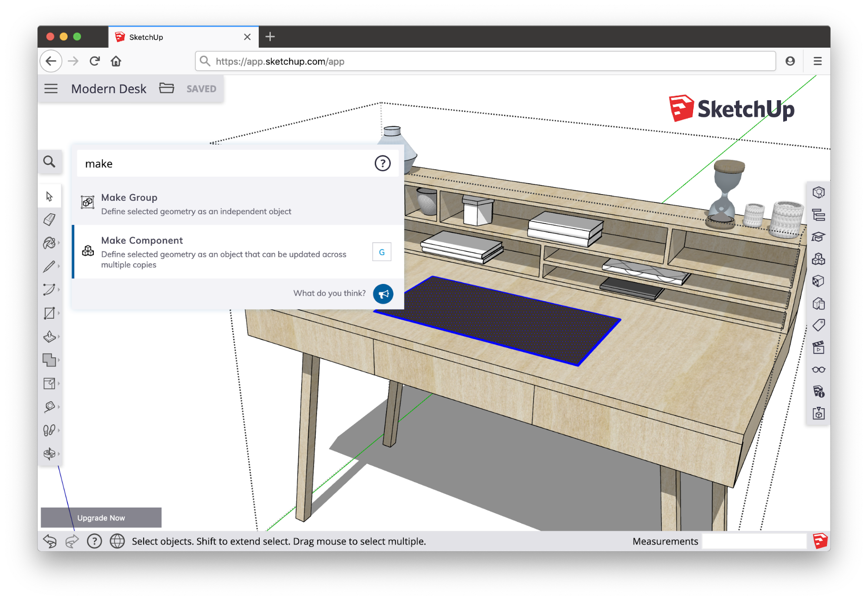This screenshot has height=601, width=868.
Task: Open the main hamburger menu
Action: pyautogui.click(x=51, y=89)
